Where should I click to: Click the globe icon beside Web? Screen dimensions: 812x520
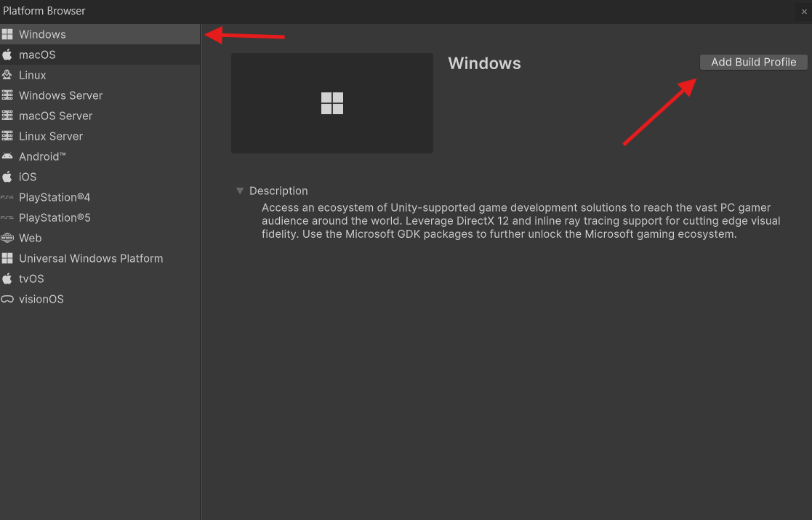pyautogui.click(x=7, y=238)
